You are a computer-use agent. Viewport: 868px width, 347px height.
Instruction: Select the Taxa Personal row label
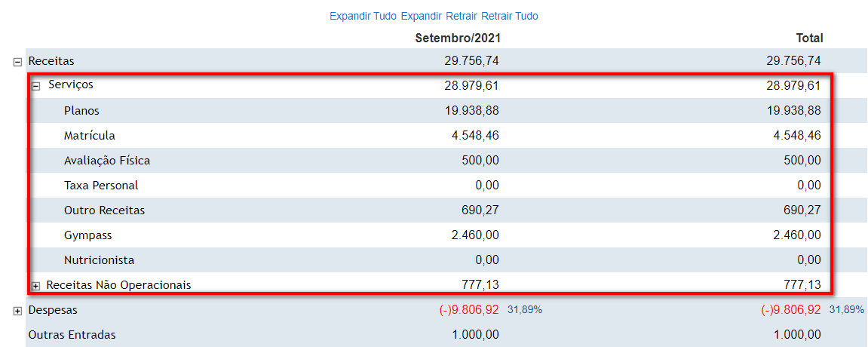click(101, 186)
